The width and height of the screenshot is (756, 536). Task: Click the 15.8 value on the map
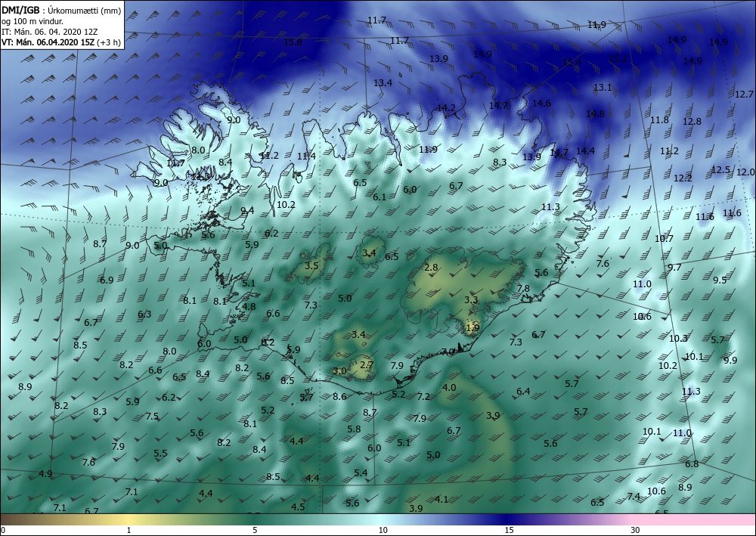coord(293,42)
